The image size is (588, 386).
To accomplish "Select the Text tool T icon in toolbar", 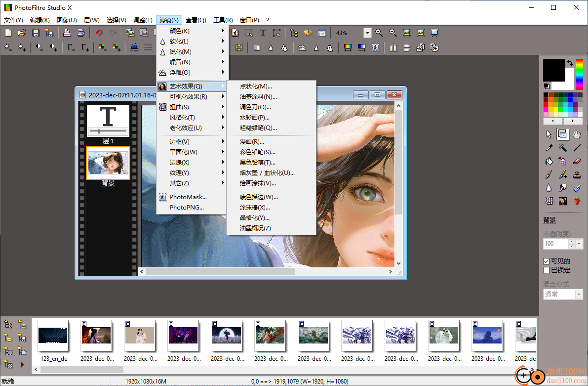I will [263, 33].
